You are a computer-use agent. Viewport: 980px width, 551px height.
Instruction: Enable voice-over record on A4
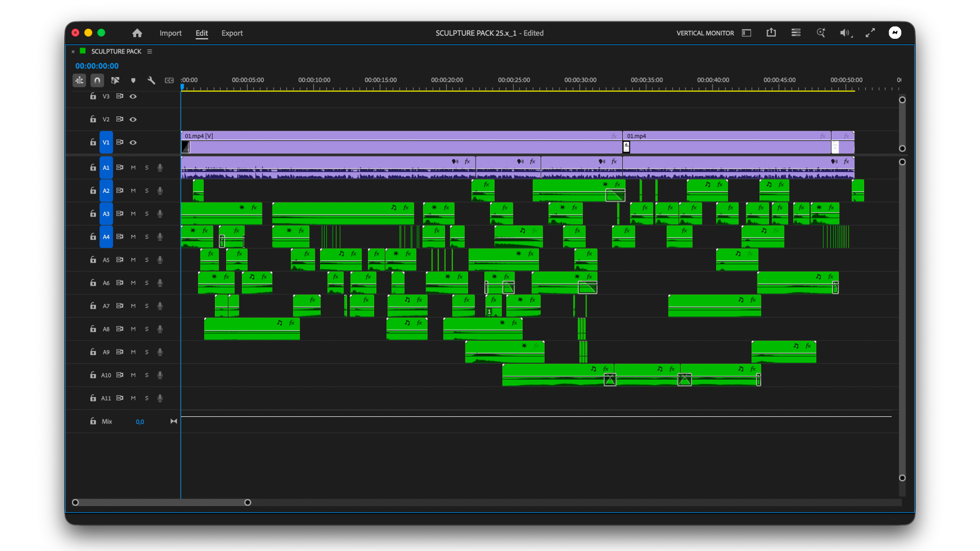pyautogui.click(x=160, y=237)
